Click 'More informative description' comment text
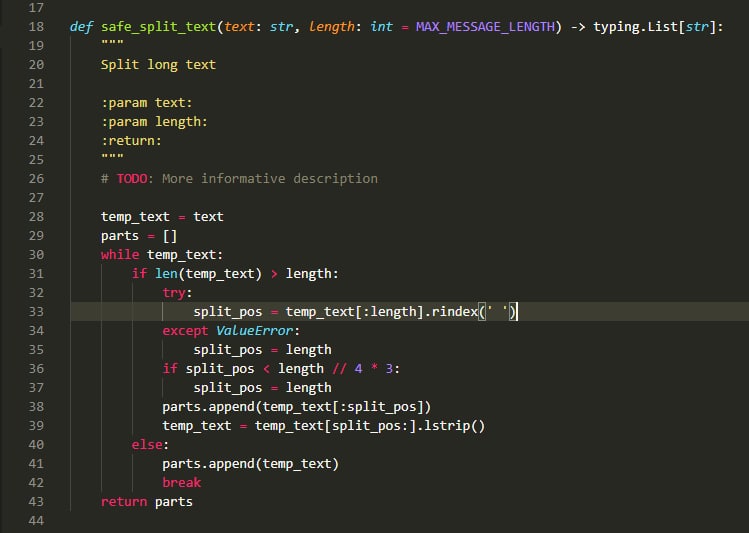Image resolution: width=749 pixels, height=533 pixels. 270,179
